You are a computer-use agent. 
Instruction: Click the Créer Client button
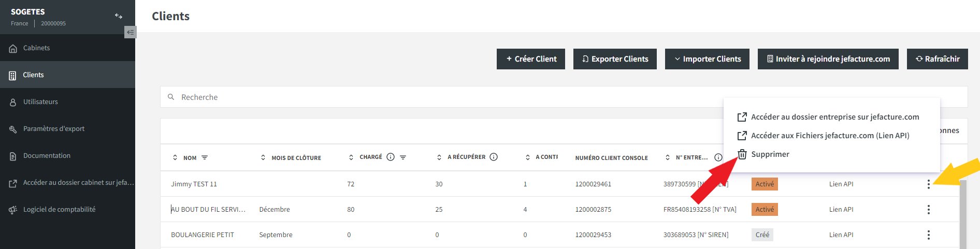531,59
